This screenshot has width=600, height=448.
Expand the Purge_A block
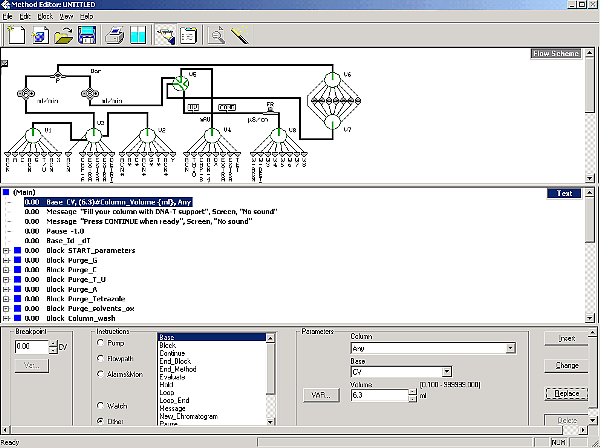pos(6,289)
